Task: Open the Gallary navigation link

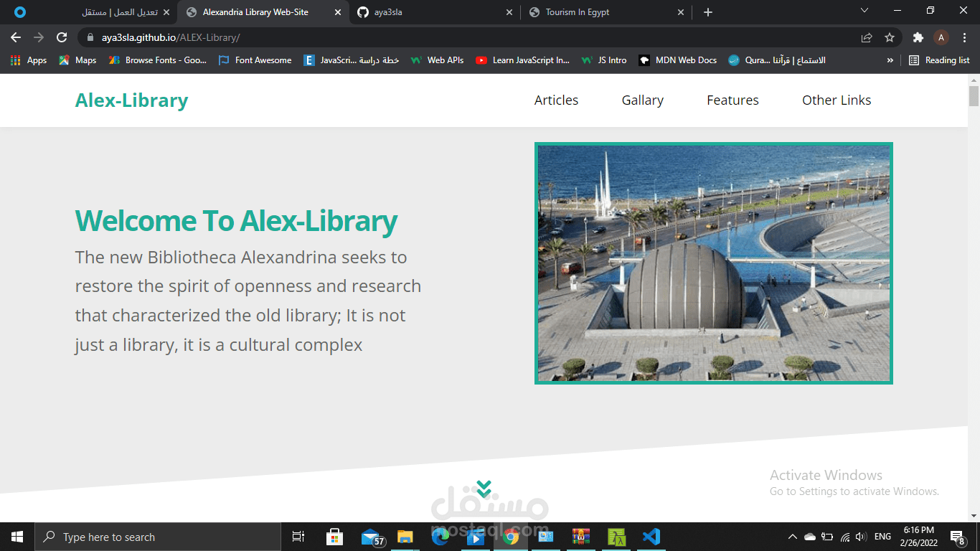Action: coord(641,100)
